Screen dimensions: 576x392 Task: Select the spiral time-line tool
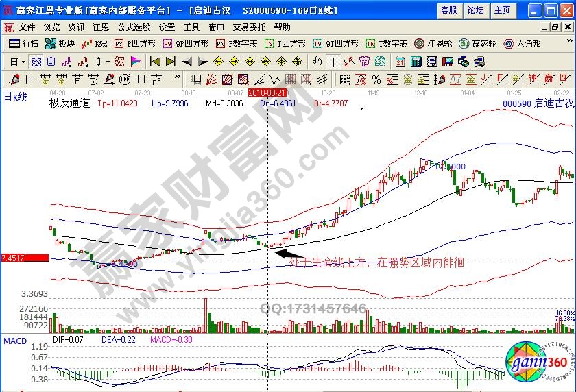(93, 79)
